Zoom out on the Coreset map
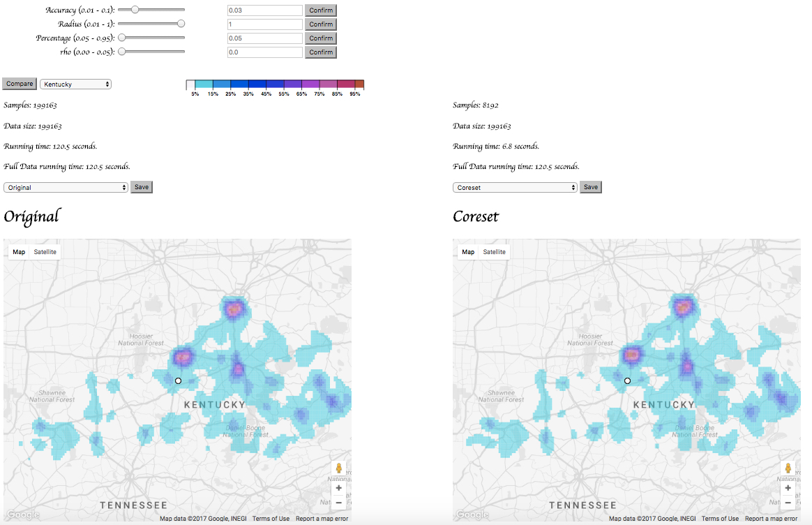 (788, 503)
